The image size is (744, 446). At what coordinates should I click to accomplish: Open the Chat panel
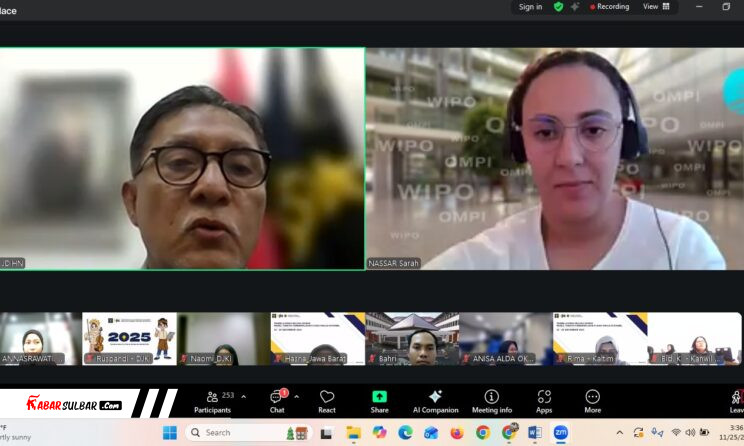277,401
